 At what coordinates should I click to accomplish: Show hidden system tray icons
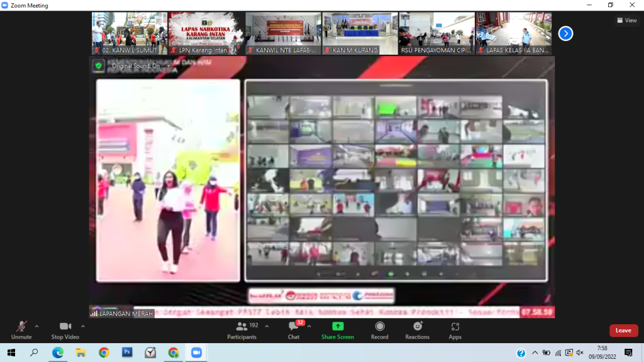[535, 353]
